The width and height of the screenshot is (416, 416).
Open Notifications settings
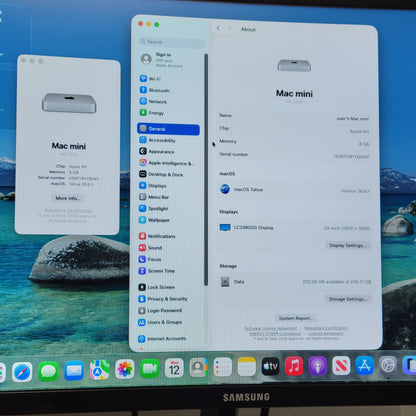coord(157,236)
